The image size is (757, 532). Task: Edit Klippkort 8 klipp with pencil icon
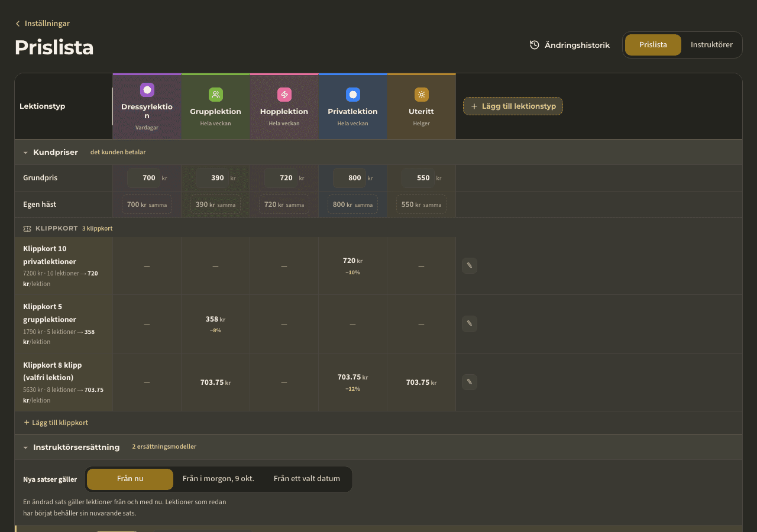(470, 382)
